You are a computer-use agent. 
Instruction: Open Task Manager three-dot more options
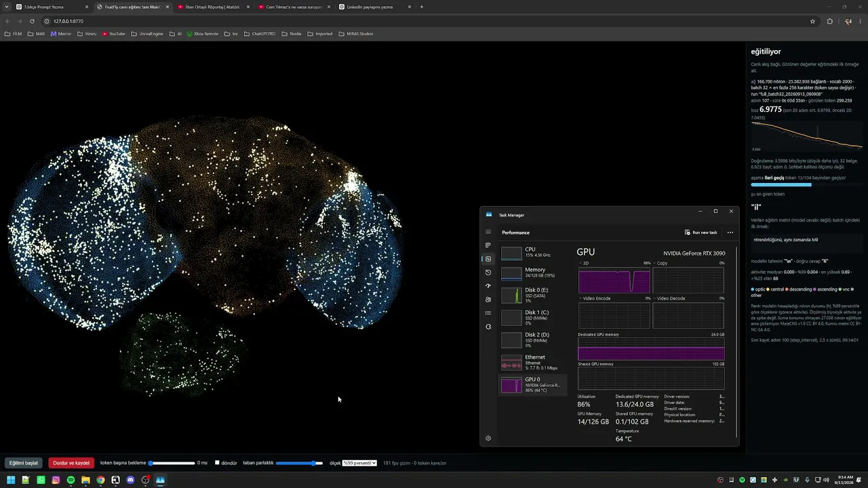click(730, 232)
